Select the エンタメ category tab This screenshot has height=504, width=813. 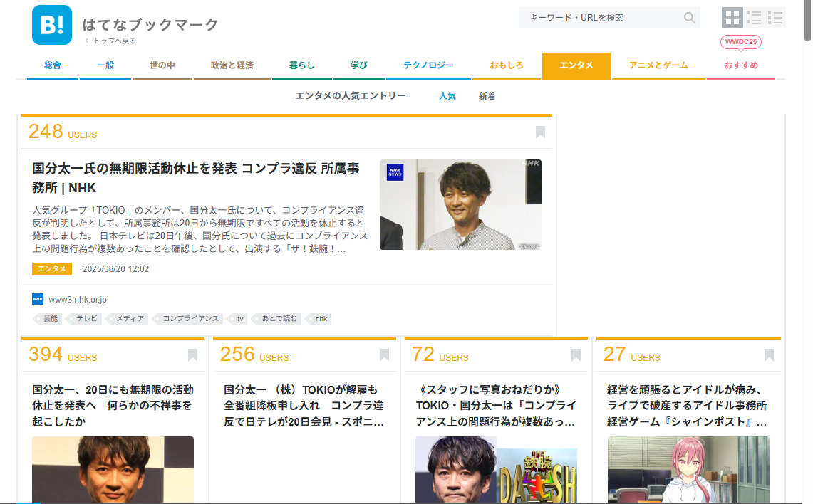pyautogui.click(x=576, y=65)
